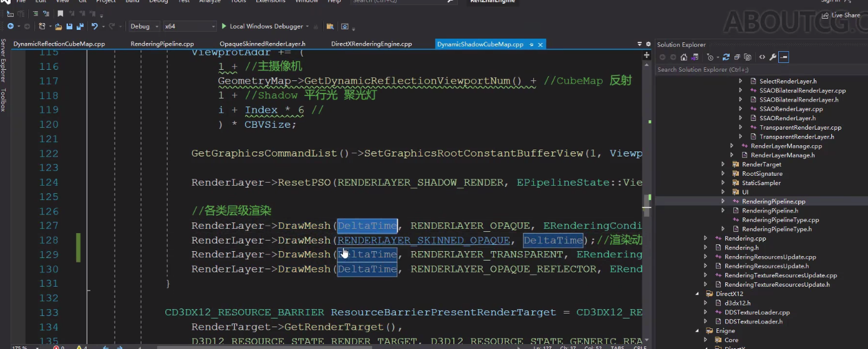
Task: Click the editor split-window handle icon
Action: point(647,55)
